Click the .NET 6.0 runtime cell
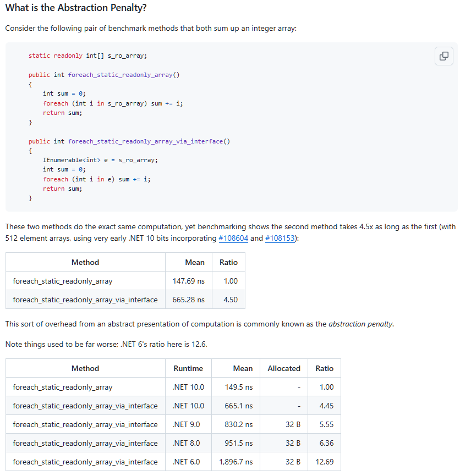 coord(187,462)
